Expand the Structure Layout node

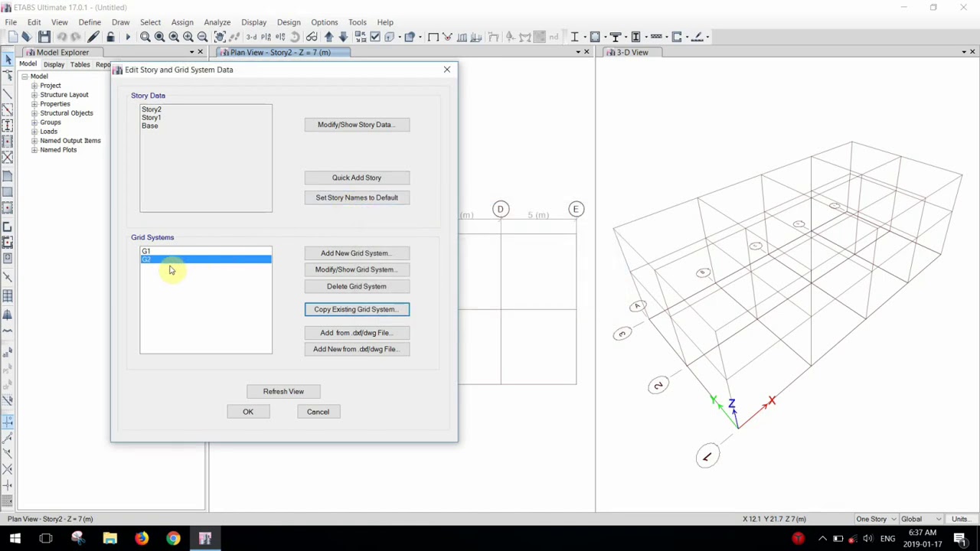34,95
